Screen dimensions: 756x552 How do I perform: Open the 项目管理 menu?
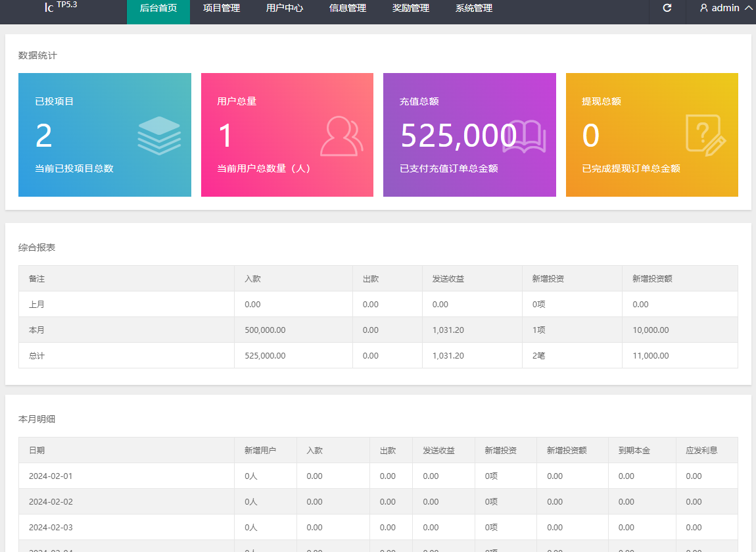click(222, 8)
